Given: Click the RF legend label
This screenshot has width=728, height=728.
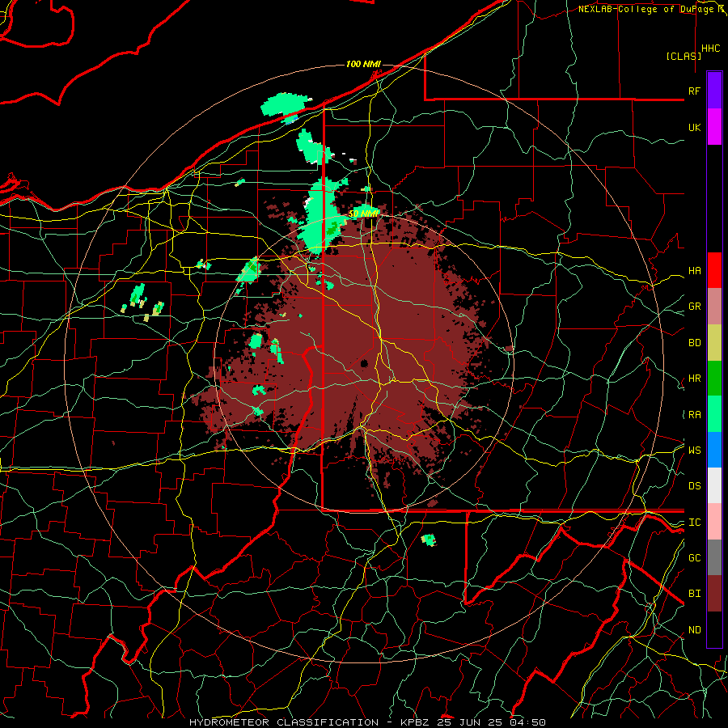Looking at the screenshot, I should (694, 91).
